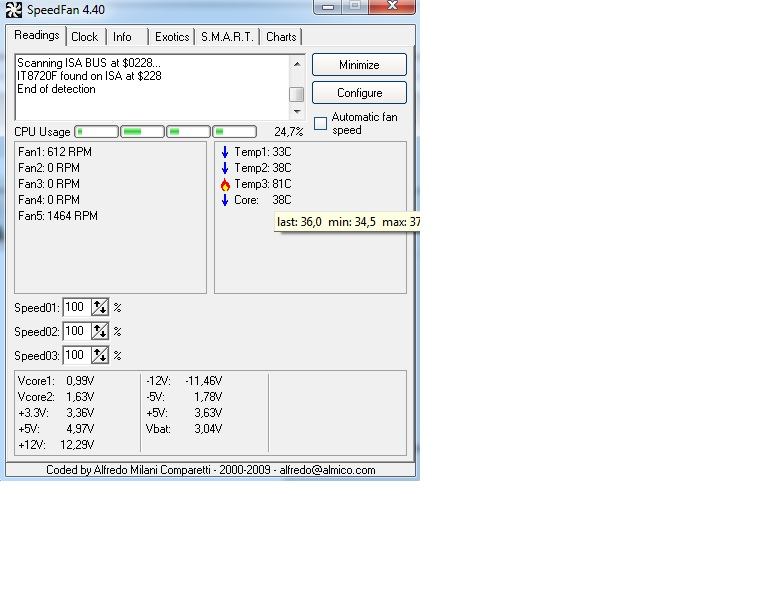768x614 pixels.
Task: Adjust the Speed02 spinner arrows
Action: (100, 331)
